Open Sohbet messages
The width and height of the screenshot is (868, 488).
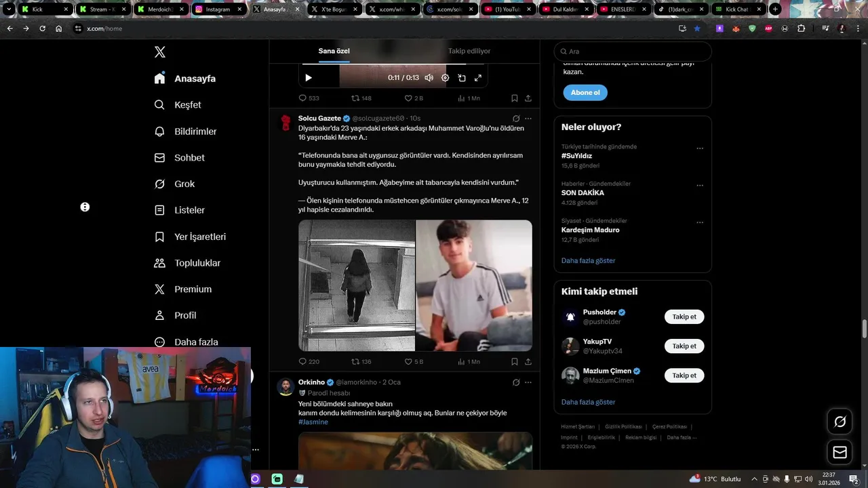click(x=179, y=157)
